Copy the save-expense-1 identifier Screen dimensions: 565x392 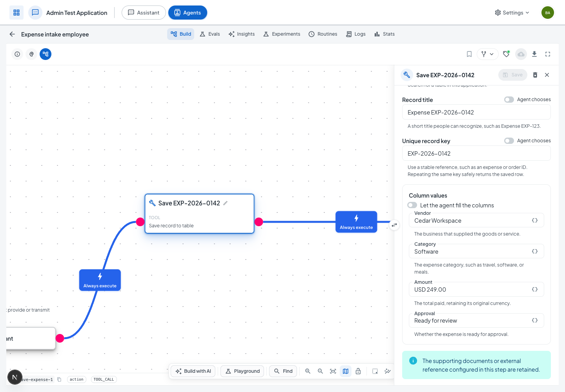click(x=59, y=379)
